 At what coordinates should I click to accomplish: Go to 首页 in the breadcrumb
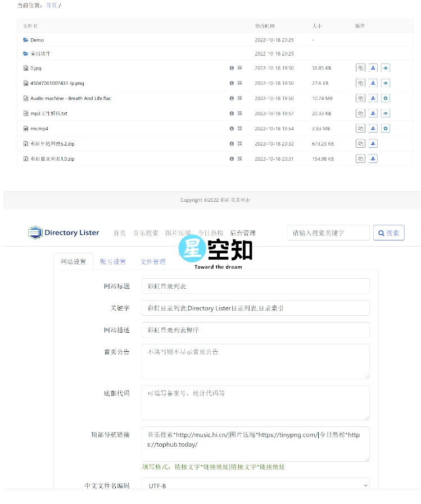point(52,5)
